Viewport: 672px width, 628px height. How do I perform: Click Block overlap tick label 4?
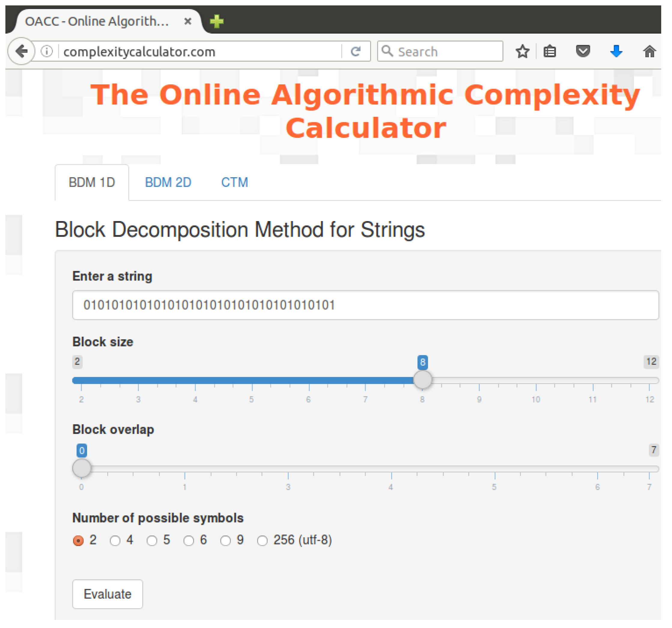click(391, 487)
